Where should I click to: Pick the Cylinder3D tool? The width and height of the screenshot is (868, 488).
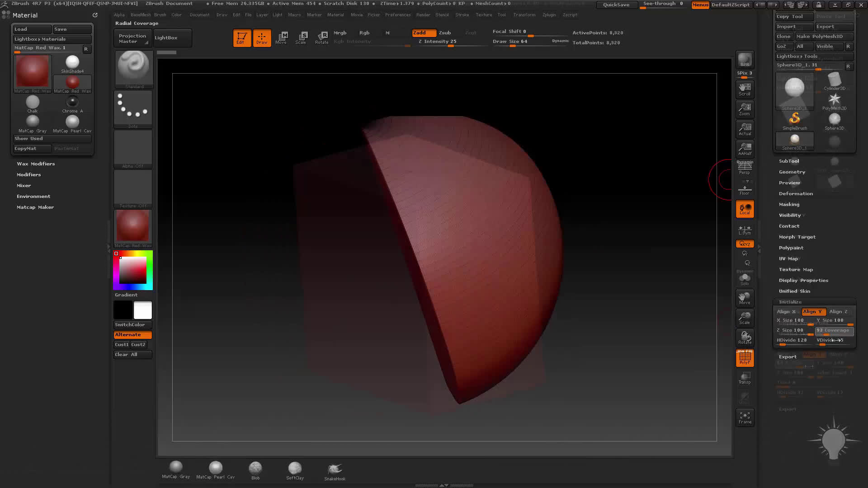(834, 80)
